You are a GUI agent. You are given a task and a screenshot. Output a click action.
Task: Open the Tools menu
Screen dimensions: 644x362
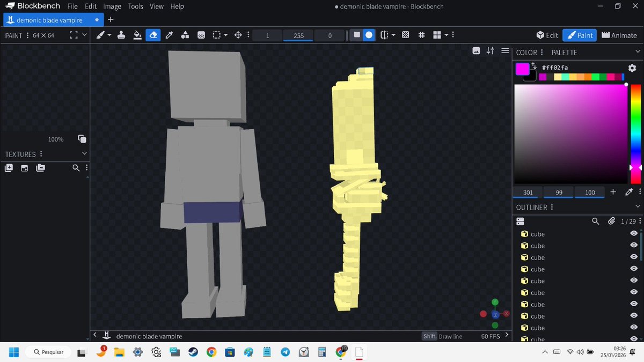(136, 6)
